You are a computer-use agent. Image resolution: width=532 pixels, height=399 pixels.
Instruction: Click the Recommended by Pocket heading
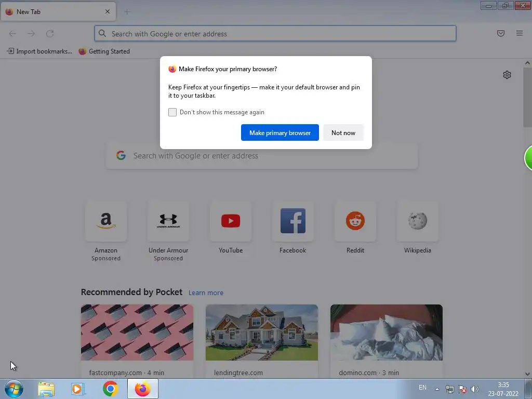point(131,292)
